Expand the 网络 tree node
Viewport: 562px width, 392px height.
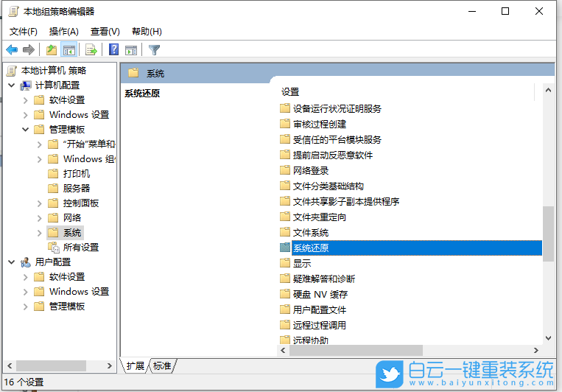click(40, 218)
